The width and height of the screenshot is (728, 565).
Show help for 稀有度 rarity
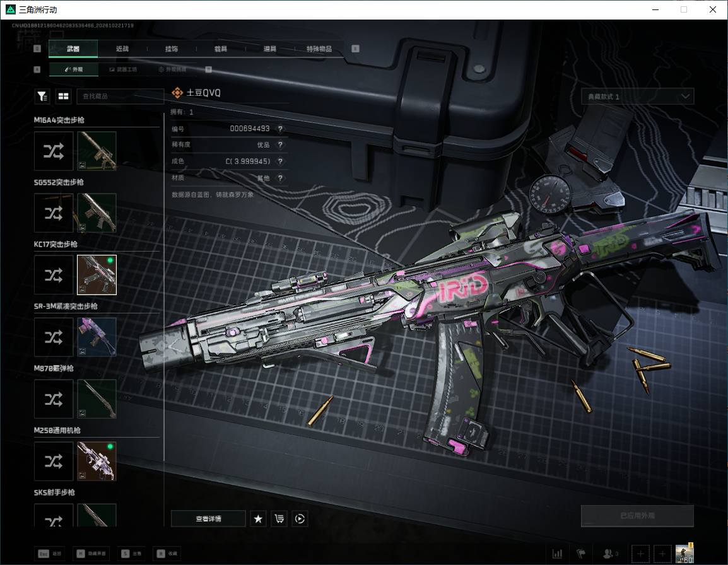coord(280,145)
